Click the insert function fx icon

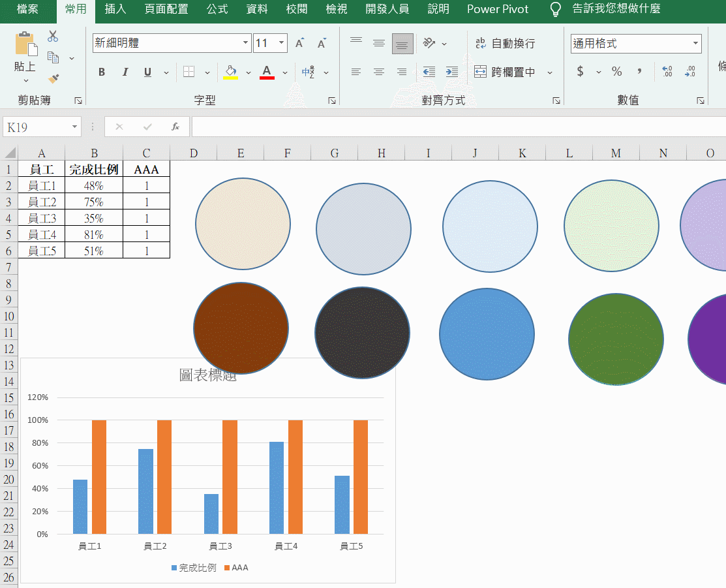[175, 127]
